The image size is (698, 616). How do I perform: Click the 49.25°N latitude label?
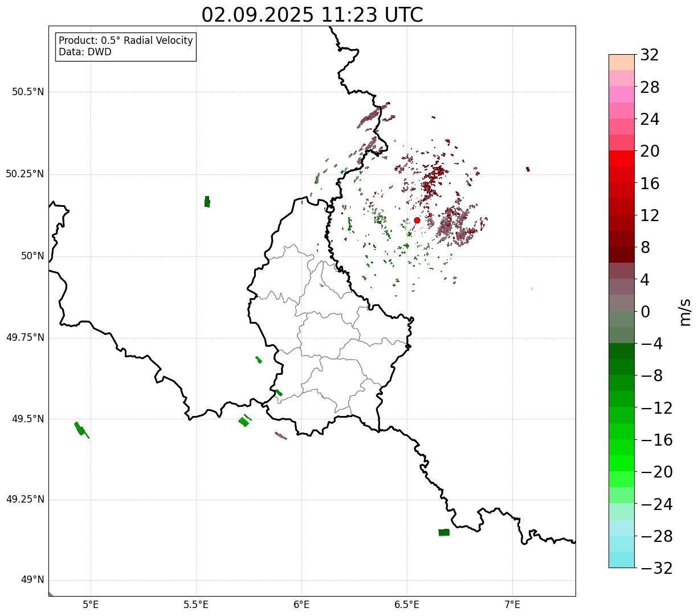click(x=25, y=500)
